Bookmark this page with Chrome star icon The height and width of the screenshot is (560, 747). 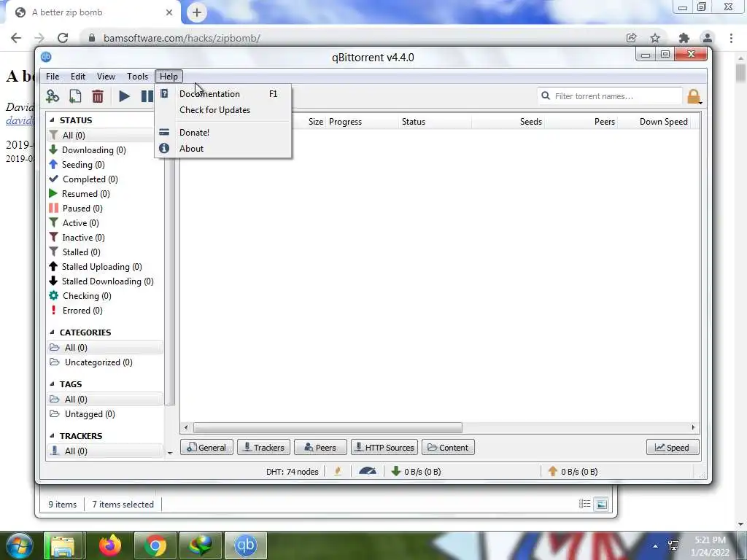click(x=655, y=38)
